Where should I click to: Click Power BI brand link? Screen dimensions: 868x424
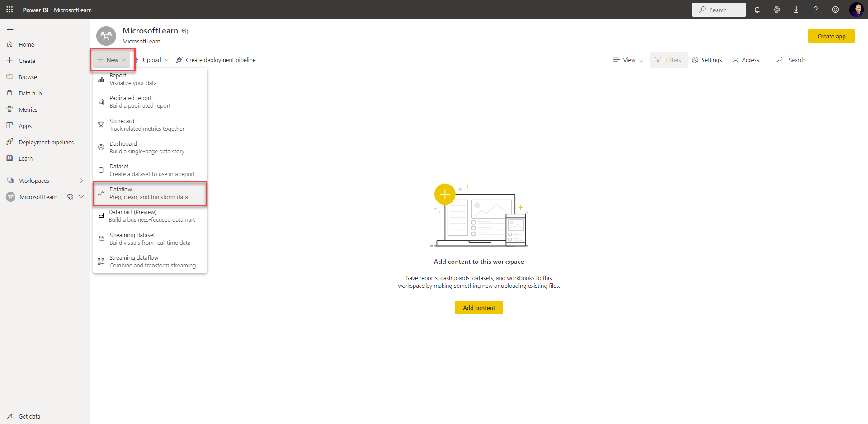36,10
